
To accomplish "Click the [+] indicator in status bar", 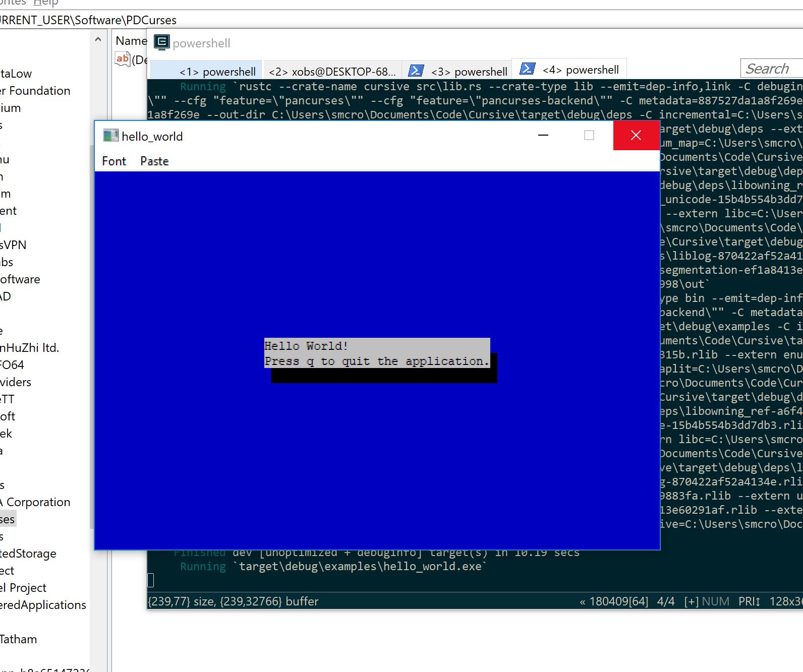I will [x=692, y=601].
